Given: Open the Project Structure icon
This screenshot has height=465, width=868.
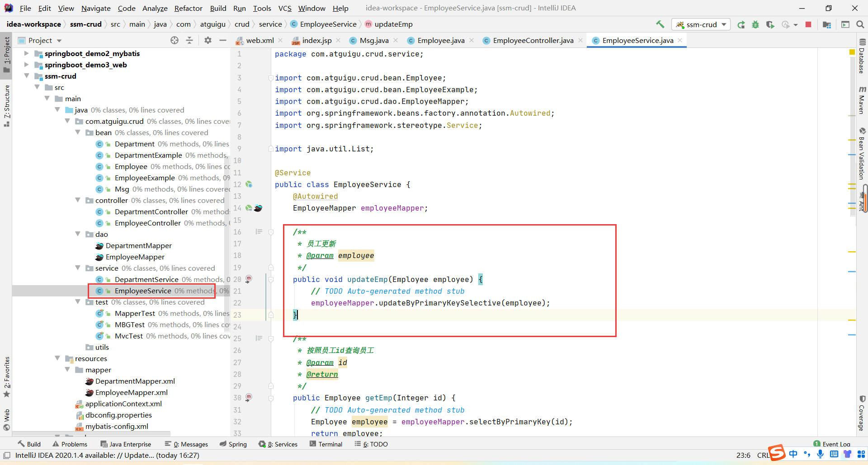Looking at the screenshot, I should coord(827,24).
